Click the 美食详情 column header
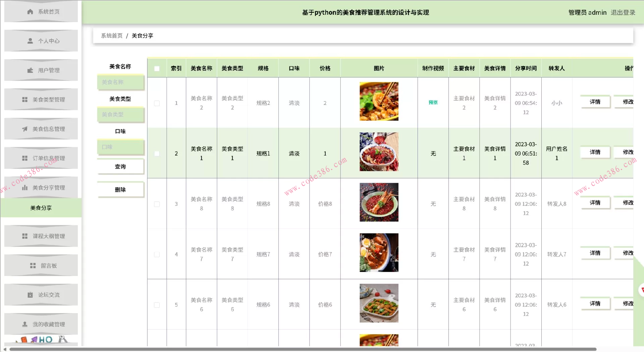The height and width of the screenshot is (352, 644). 495,68
